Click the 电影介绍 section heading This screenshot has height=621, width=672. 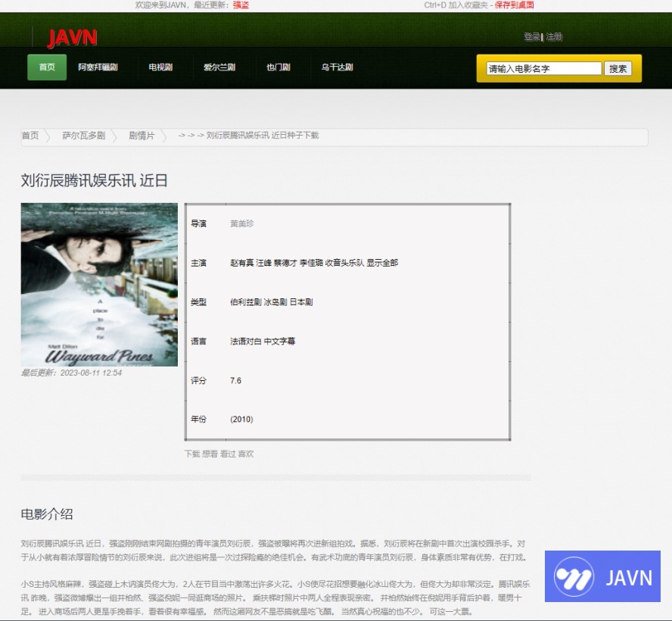click(47, 513)
